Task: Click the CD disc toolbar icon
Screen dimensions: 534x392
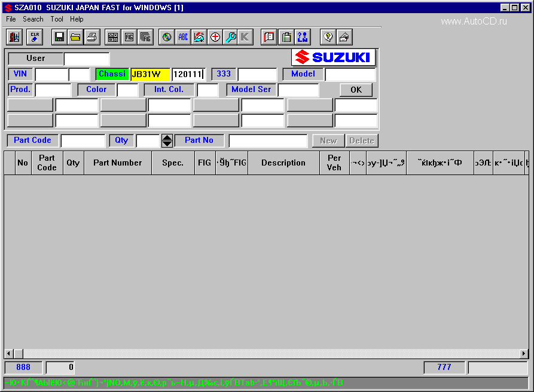Action: click(167, 37)
